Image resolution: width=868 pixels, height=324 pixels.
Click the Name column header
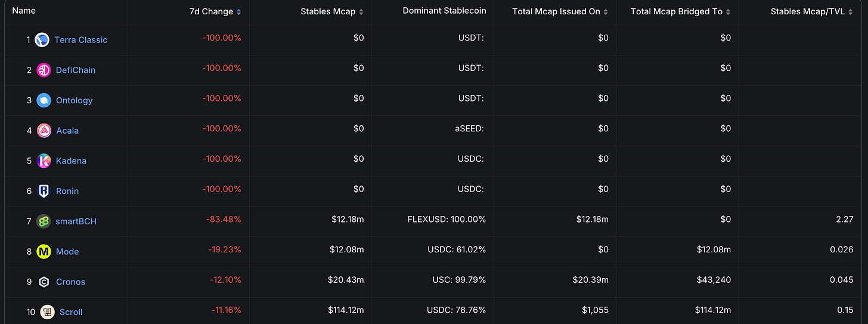[24, 11]
